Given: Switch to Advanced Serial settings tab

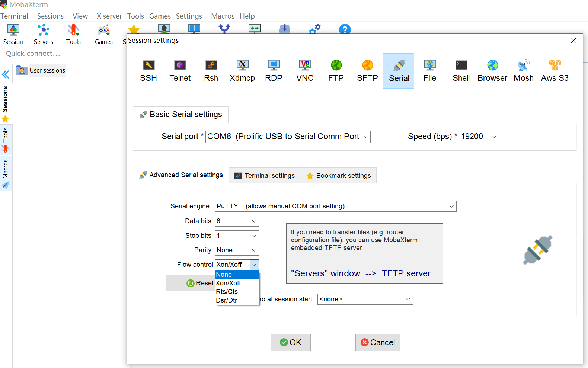Looking at the screenshot, I should point(181,175).
